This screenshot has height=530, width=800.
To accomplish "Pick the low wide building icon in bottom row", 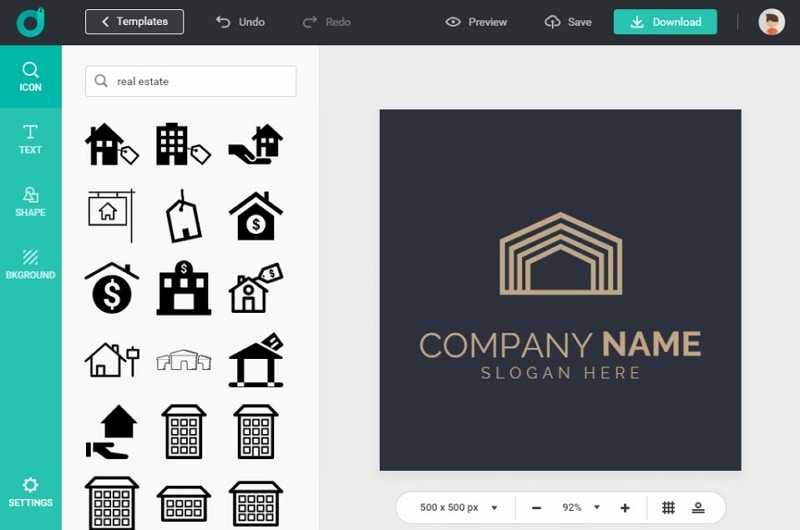I will (x=184, y=503).
